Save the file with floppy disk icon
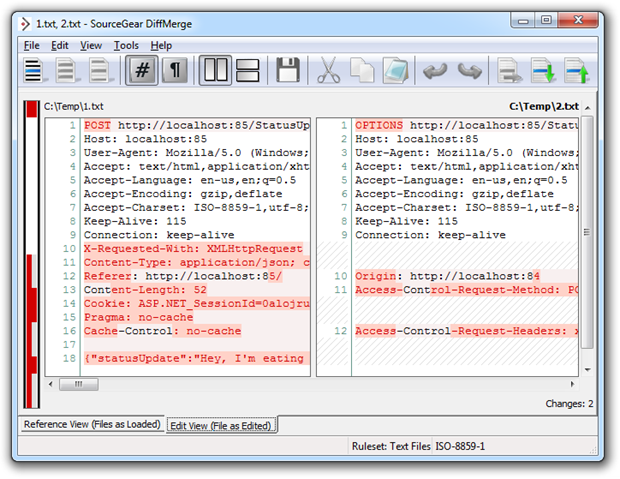 (x=287, y=70)
